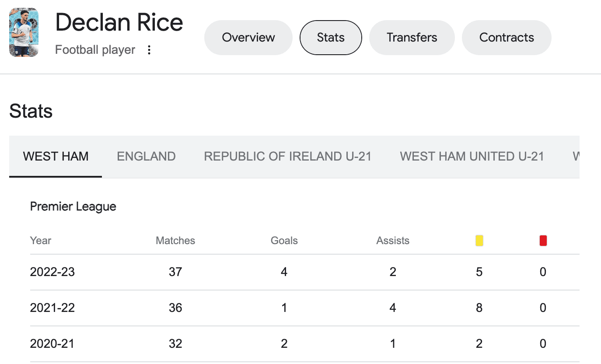
Task: Click the red card column icon
Action: (543, 241)
